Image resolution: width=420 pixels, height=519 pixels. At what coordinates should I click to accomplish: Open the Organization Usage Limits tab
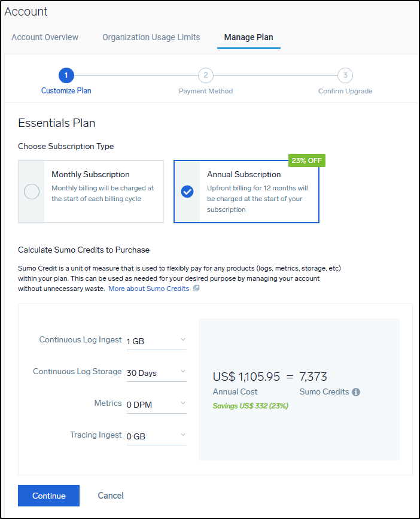point(151,37)
